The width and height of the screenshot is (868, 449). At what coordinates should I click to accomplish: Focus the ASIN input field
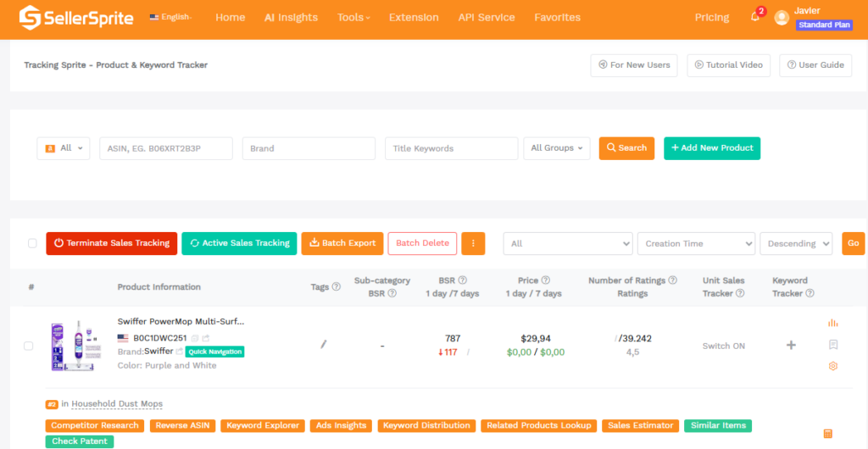[x=166, y=148]
